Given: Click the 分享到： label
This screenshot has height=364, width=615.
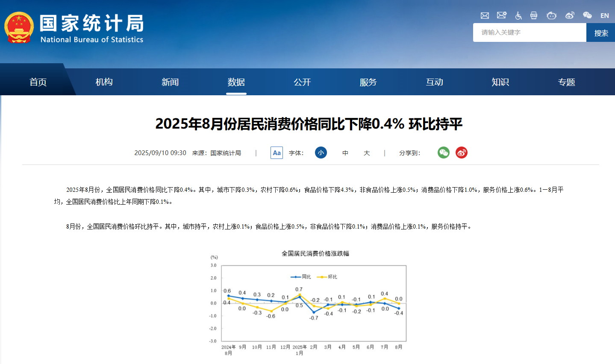Looking at the screenshot, I should coord(410,153).
